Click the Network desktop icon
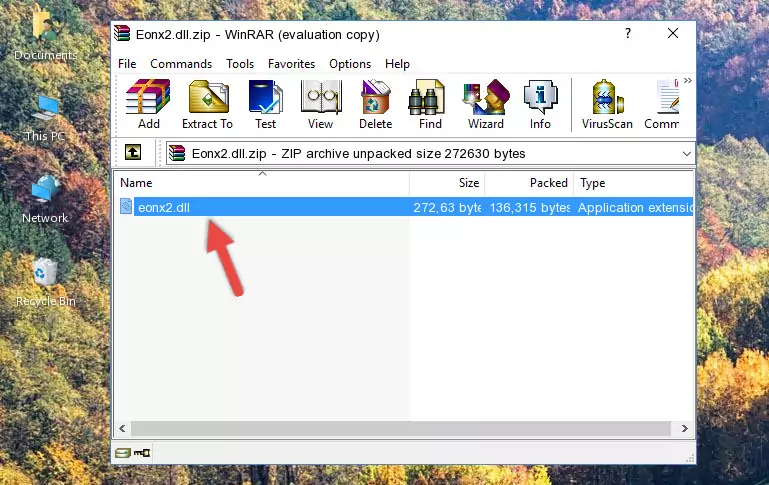The image size is (769, 485). click(x=45, y=200)
